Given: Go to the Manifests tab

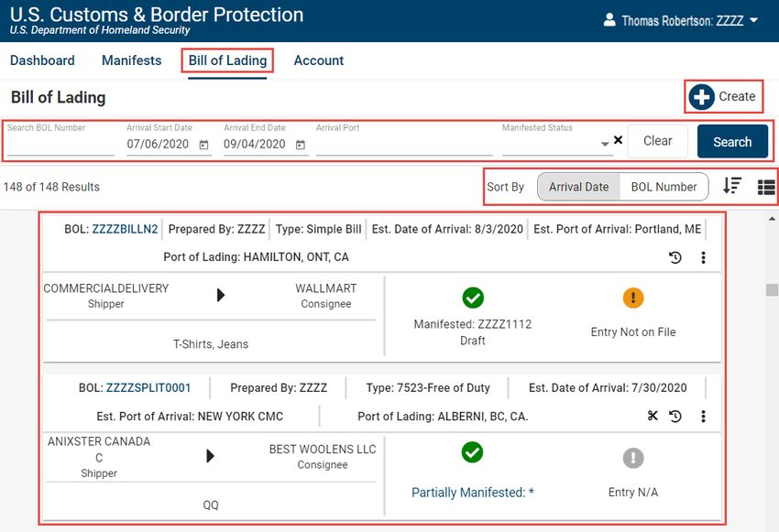Looking at the screenshot, I should [x=131, y=60].
